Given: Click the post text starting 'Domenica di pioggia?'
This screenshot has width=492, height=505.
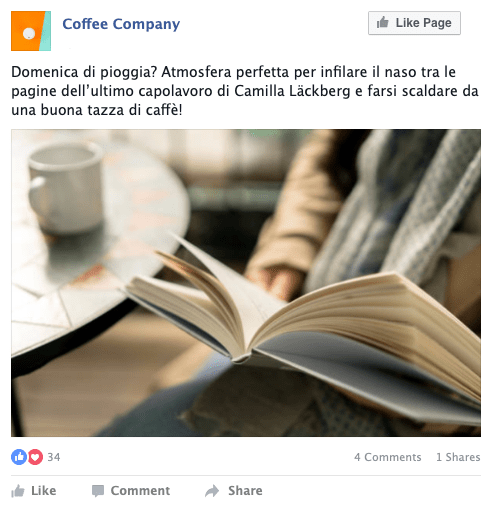Looking at the screenshot, I should (246, 91).
